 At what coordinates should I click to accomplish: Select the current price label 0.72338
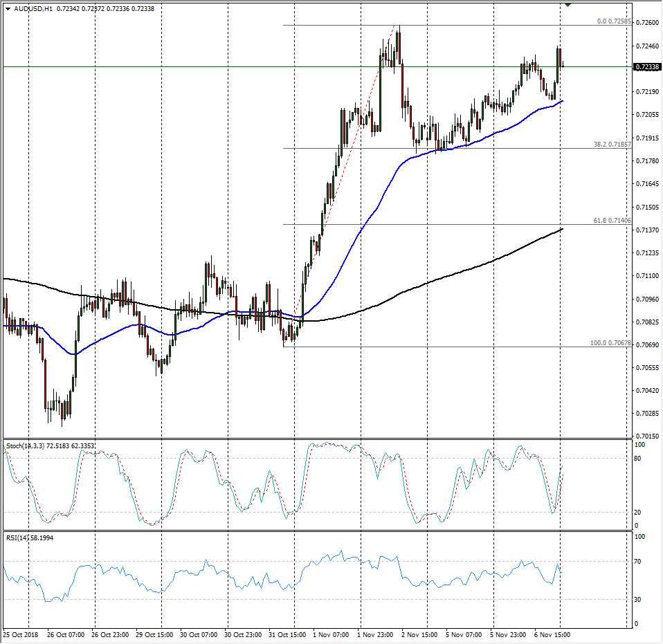click(648, 67)
